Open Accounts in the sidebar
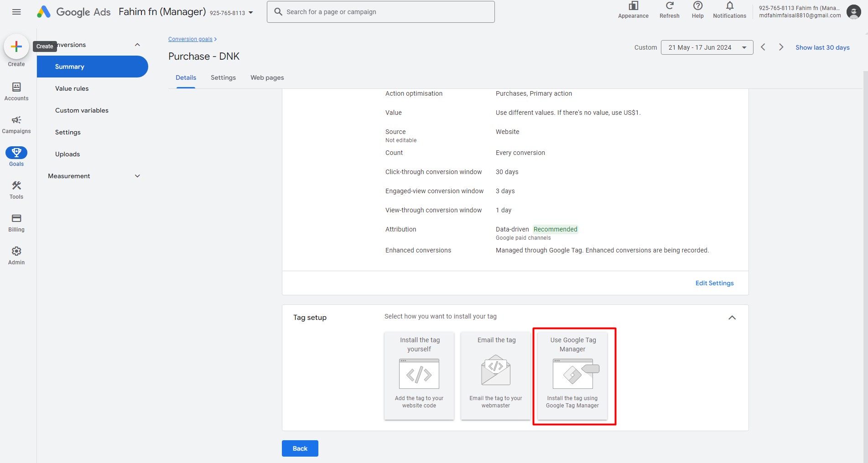The image size is (868, 463). [x=16, y=92]
